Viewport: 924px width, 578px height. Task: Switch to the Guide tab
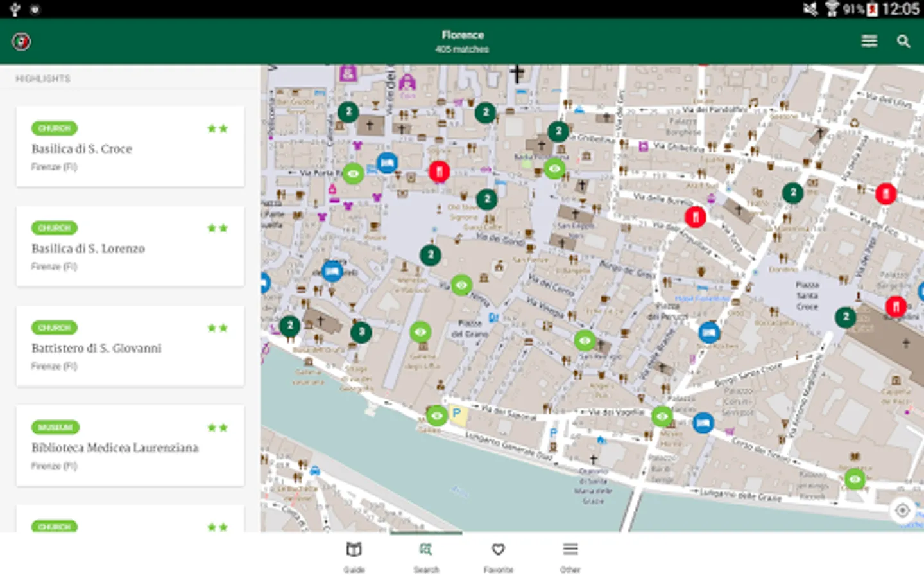(354, 557)
